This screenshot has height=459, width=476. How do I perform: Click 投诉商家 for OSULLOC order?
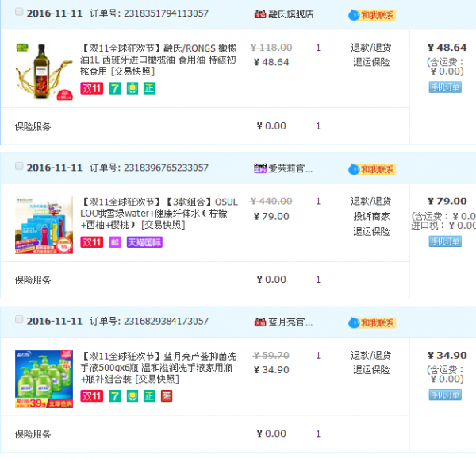click(371, 217)
